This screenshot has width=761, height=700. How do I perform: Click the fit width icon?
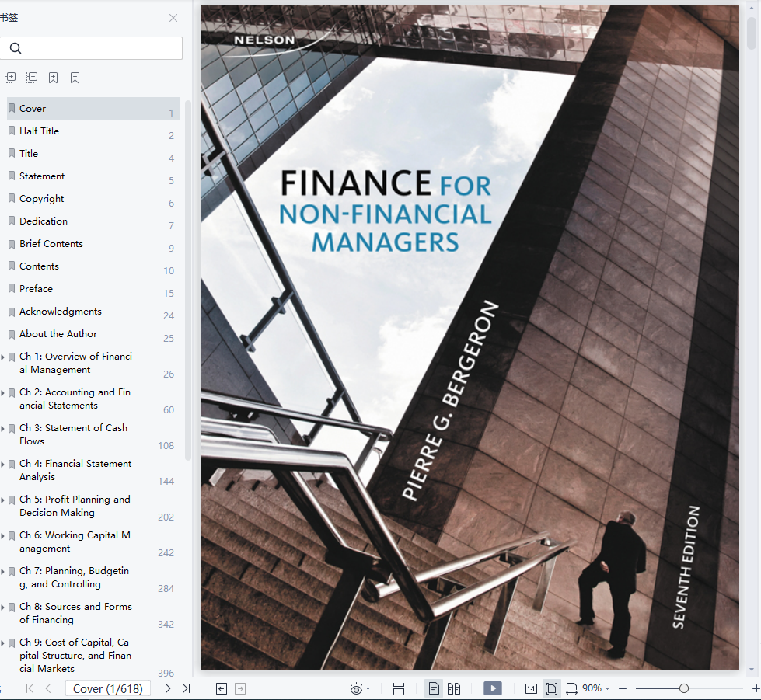point(399,689)
